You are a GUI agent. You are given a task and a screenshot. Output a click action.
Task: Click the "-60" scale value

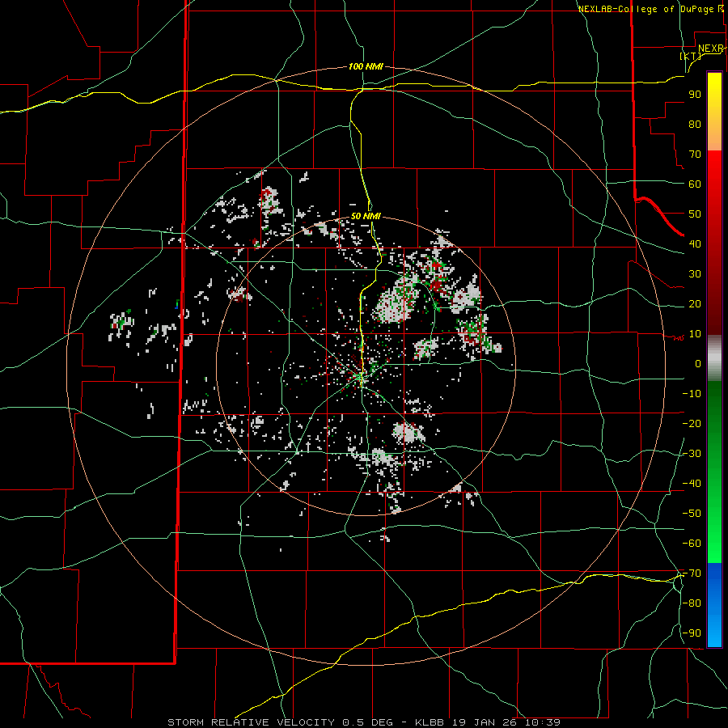point(692,544)
